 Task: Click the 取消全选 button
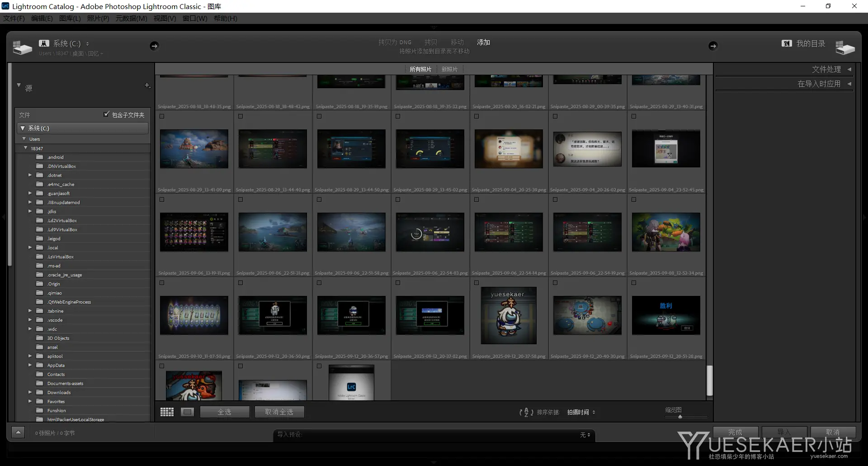279,412
